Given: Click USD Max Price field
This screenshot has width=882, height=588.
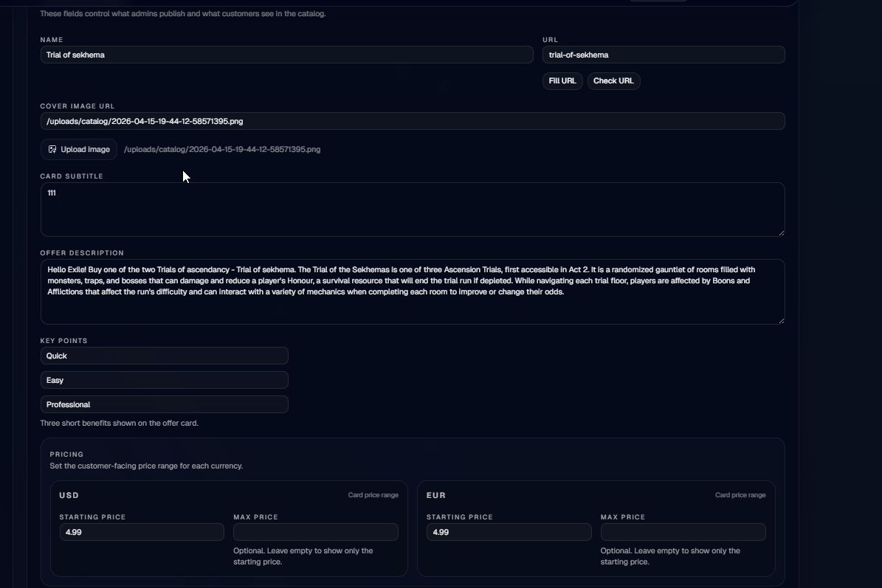Looking at the screenshot, I should 316,532.
